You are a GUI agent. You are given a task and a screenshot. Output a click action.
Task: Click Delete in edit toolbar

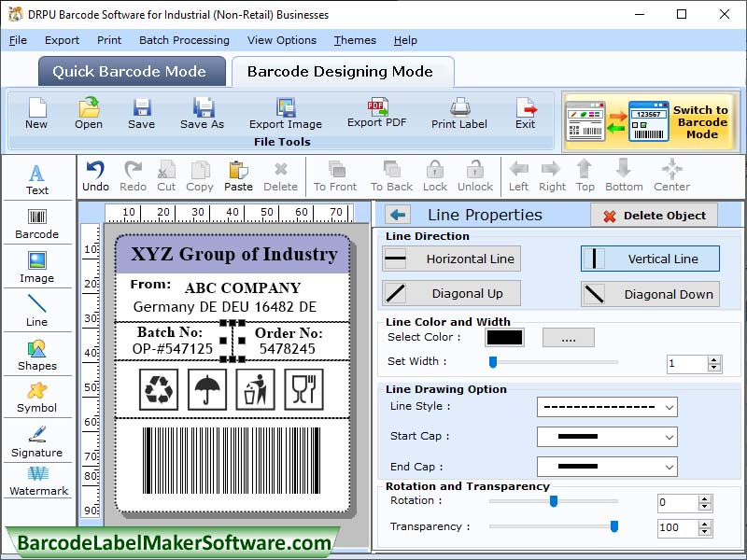[x=281, y=176]
